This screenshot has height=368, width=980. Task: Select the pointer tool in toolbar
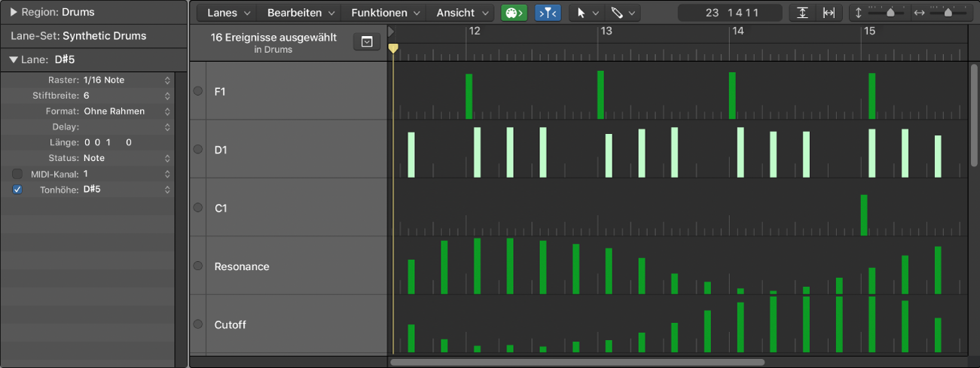585,13
